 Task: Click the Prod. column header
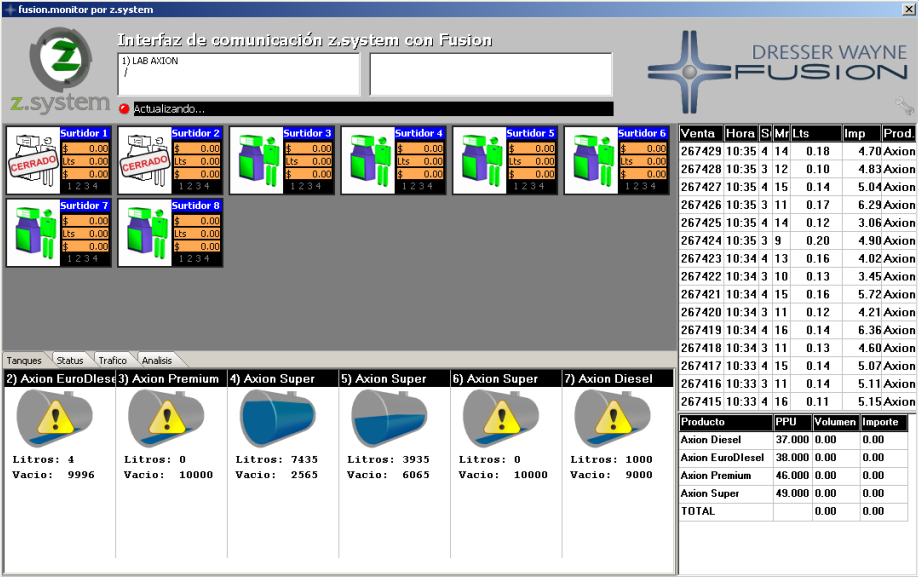pos(899,133)
